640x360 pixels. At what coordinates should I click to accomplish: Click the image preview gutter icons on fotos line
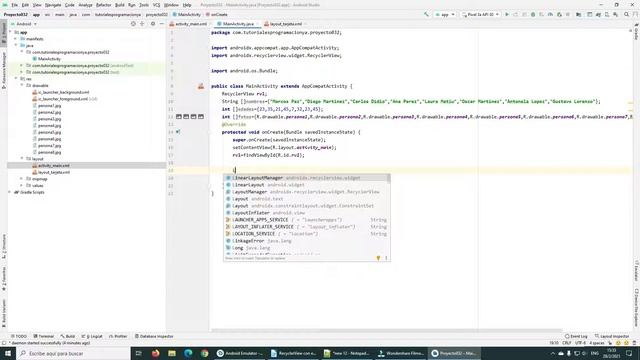pyautogui.click(x=190, y=117)
